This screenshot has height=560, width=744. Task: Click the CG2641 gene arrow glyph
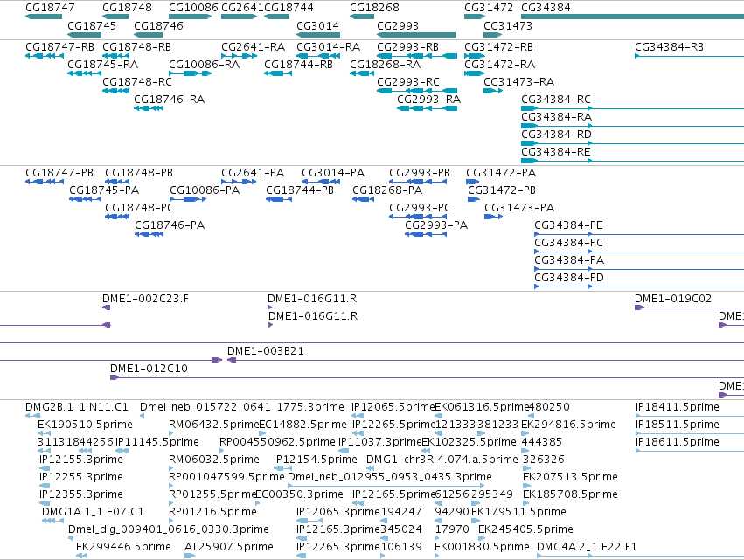click(240, 17)
